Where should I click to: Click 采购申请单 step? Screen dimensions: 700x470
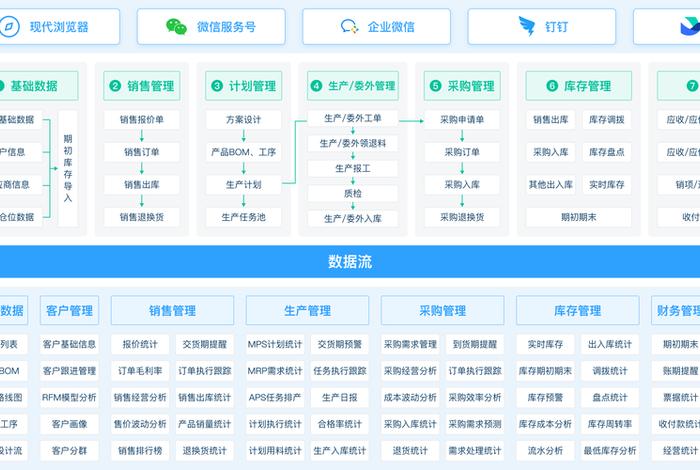pos(462,120)
